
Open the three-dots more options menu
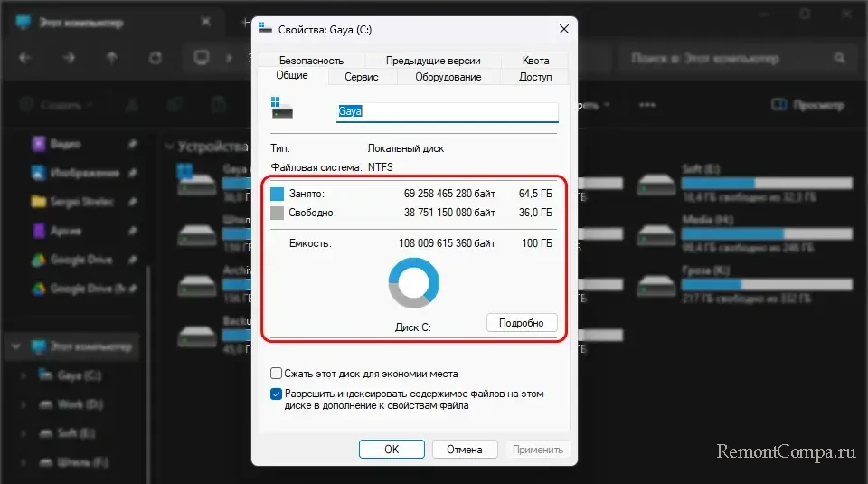point(646,105)
